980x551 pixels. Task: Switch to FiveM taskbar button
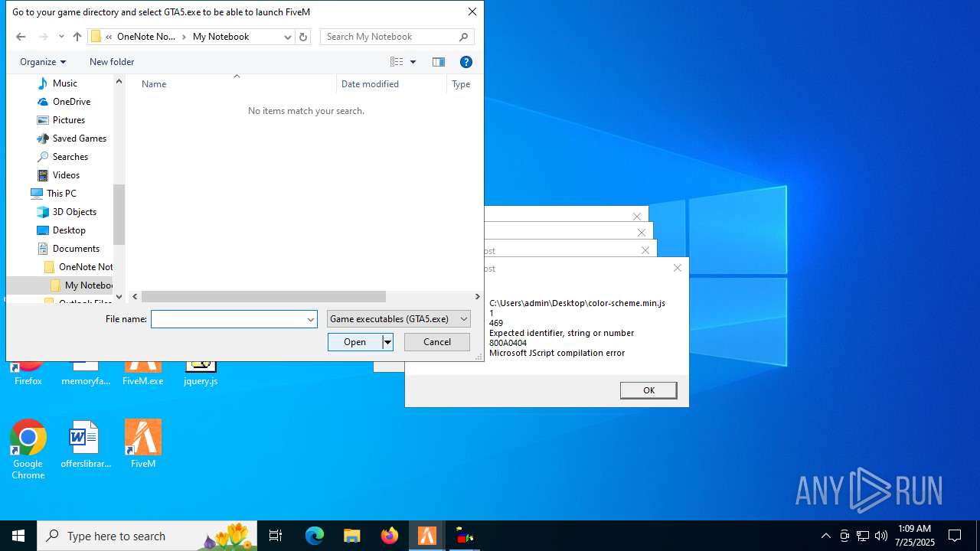point(427,536)
